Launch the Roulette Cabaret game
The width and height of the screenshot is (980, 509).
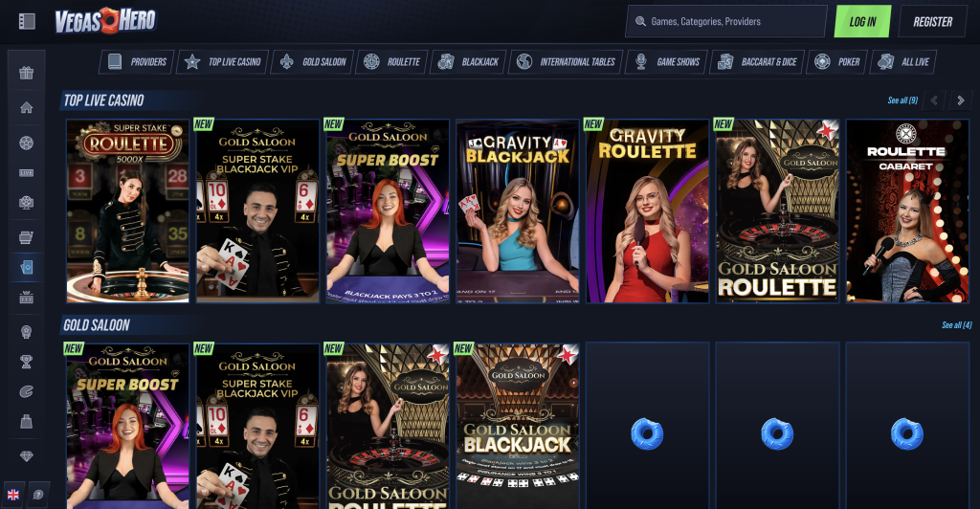click(907, 211)
